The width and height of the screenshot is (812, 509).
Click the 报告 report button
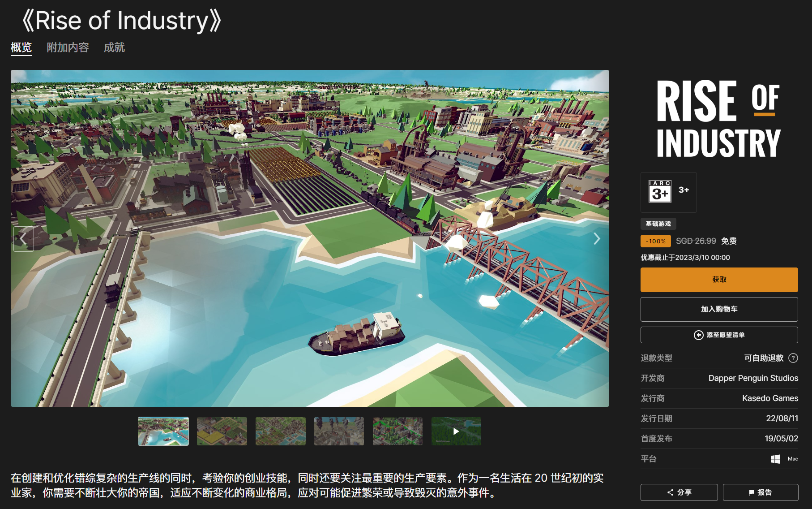pyautogui.click(x=760, y=492)
